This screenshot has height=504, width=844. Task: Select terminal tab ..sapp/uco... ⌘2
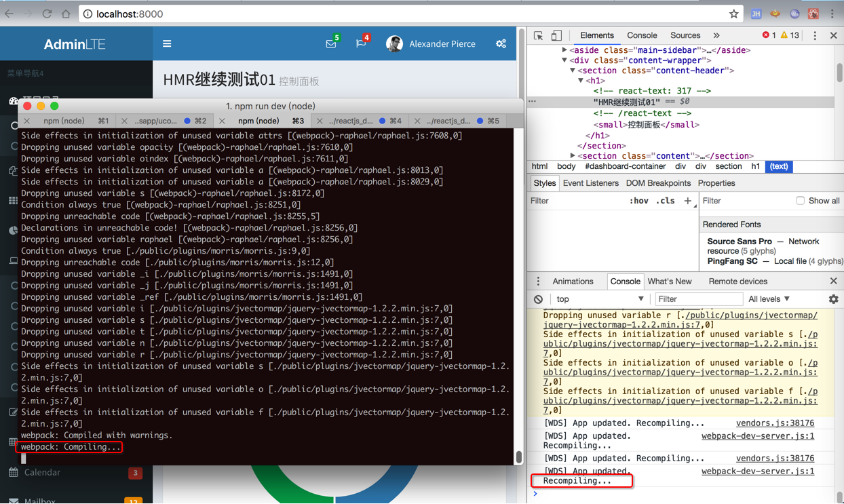pyautogui.click(x=166, y=121)
